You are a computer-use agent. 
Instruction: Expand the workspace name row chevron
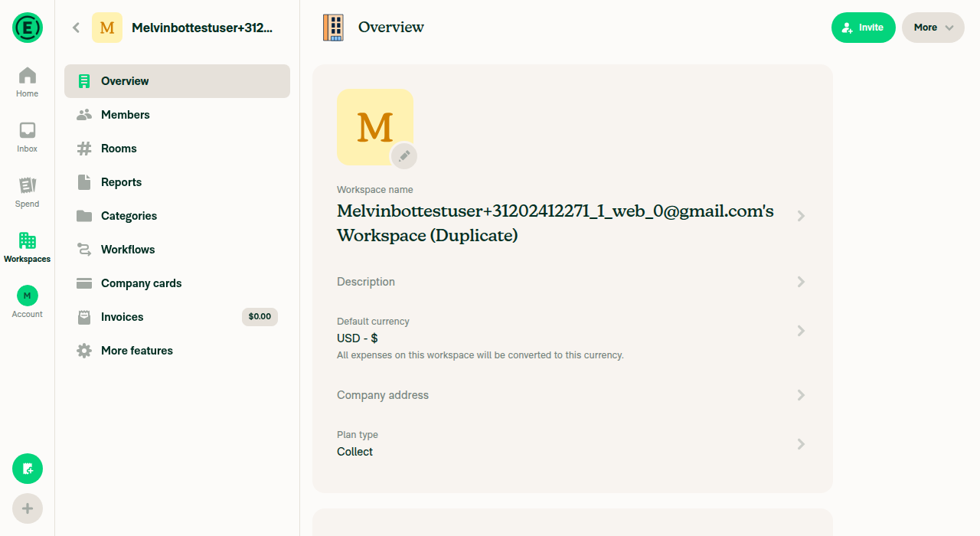pos(801,216)
